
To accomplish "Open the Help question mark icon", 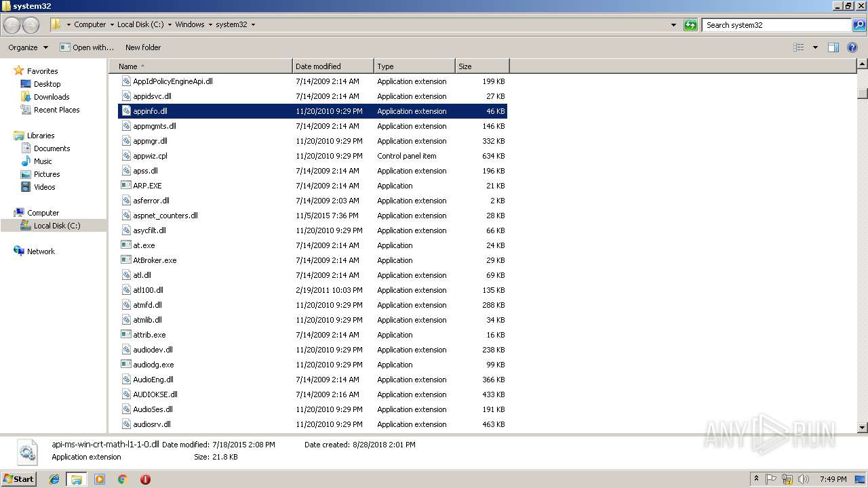I will click(853, 47).
